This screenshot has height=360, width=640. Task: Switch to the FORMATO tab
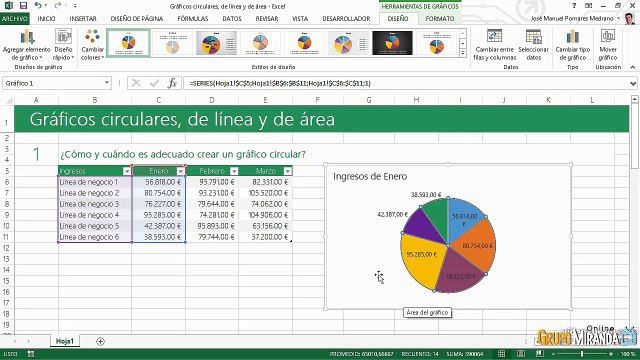[440, 19]
